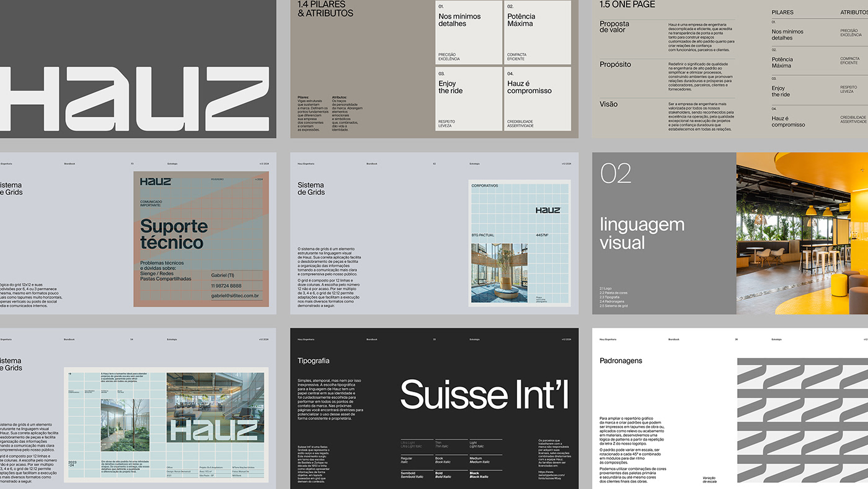Open the swisstypefaces.com fonts URL
Screen dimensions: 868x489
click(x=552, y=477)
